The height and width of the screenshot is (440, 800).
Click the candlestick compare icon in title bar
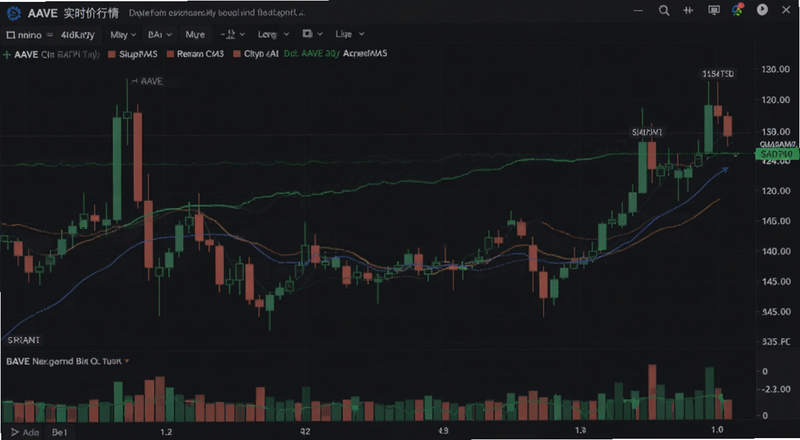pos(688,10)
